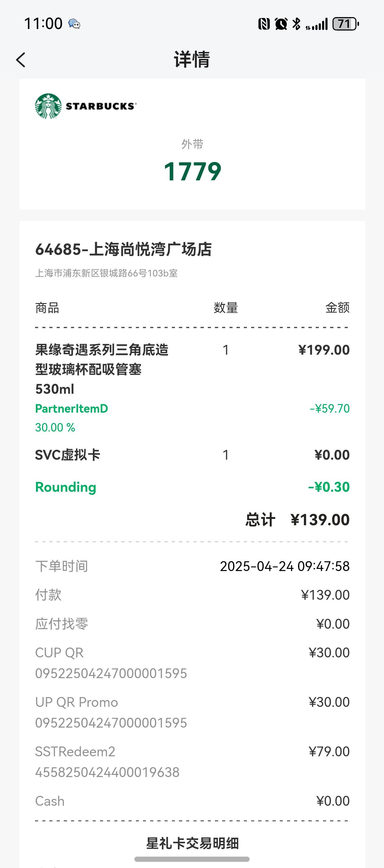The image size is (384, 868).
Task: Tap the Bluetooth status icon
Action: pyautogui.click(x=297, y=24)
